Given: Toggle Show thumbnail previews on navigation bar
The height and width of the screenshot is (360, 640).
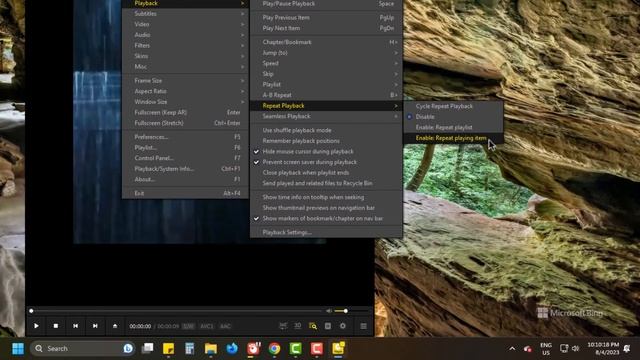Looking at the screenshot, I should pyautogui.click(x=326, y=208).
